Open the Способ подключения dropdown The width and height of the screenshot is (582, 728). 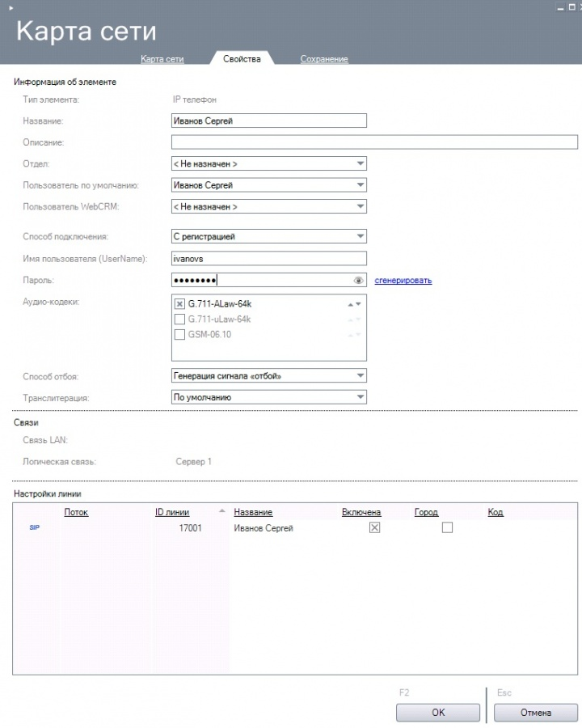(x=361, y=237)
